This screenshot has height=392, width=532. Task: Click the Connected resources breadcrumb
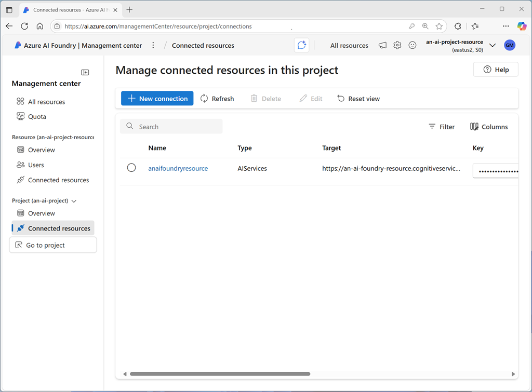[x=203, y=46]
